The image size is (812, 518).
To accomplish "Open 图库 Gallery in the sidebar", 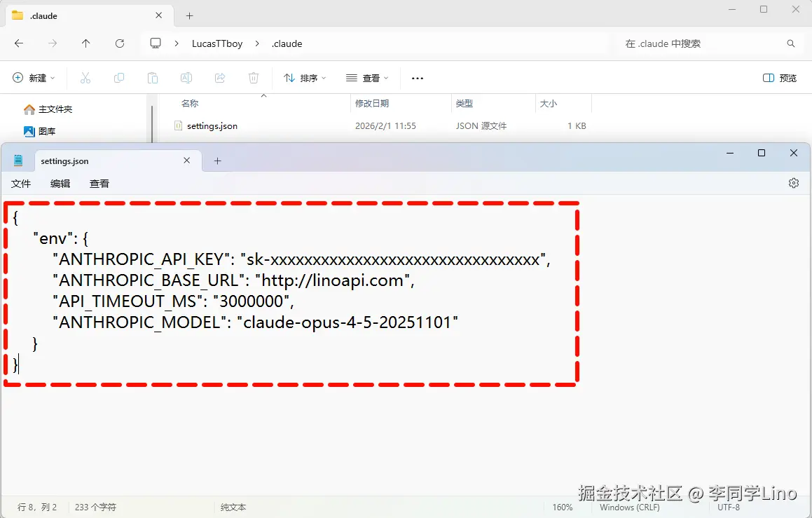I will [x=40, y=132].
